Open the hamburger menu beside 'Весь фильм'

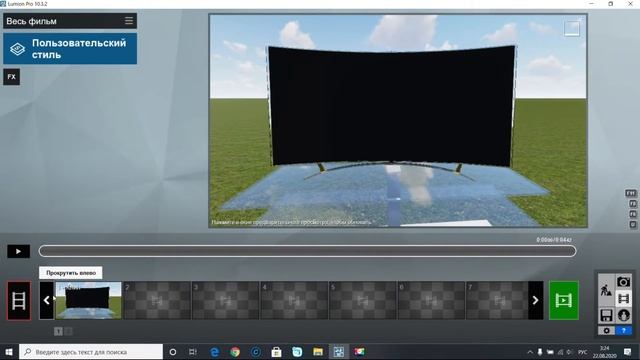pos(129,21)
